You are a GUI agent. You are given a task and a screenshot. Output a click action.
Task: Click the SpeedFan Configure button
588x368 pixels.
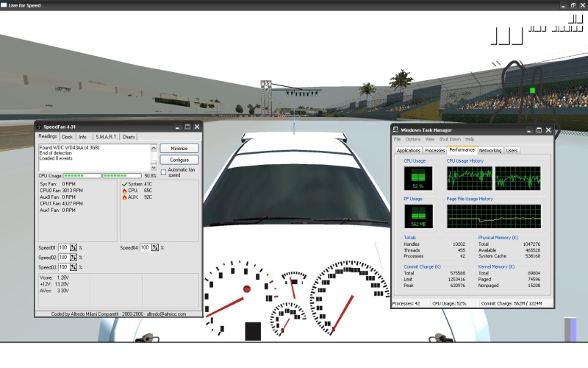(179, 160)
